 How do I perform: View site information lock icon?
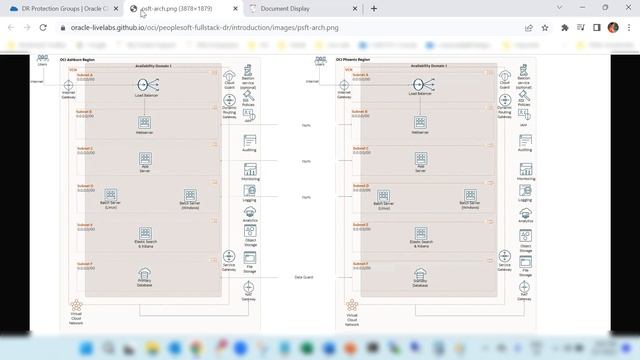point(62,28)
